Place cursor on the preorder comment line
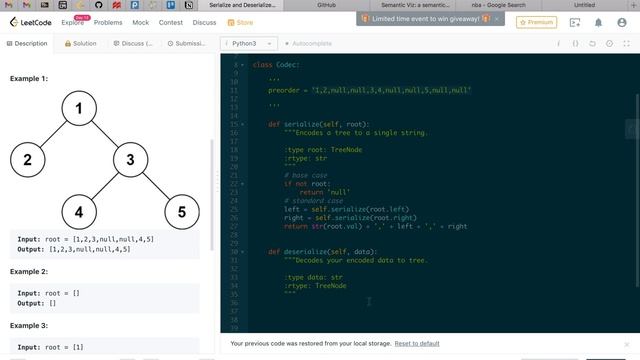This screenshot has height=360, width=640. [x=369, y=90]
